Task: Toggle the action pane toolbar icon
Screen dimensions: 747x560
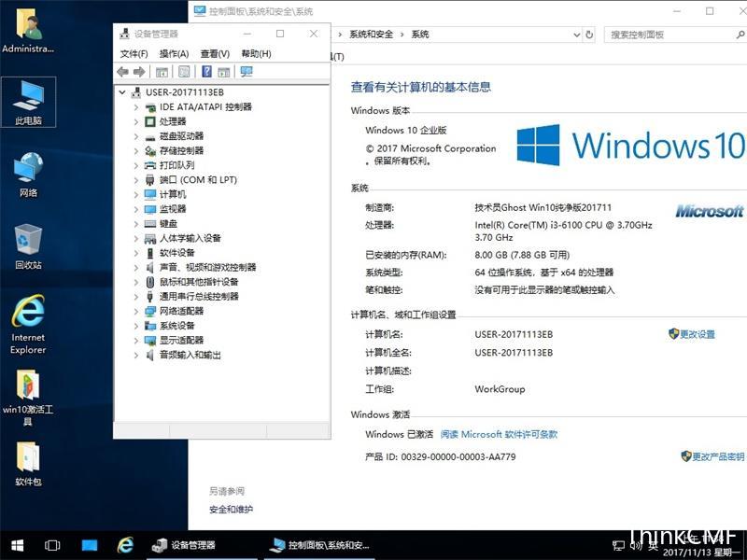Action: [x=223, y=72]
